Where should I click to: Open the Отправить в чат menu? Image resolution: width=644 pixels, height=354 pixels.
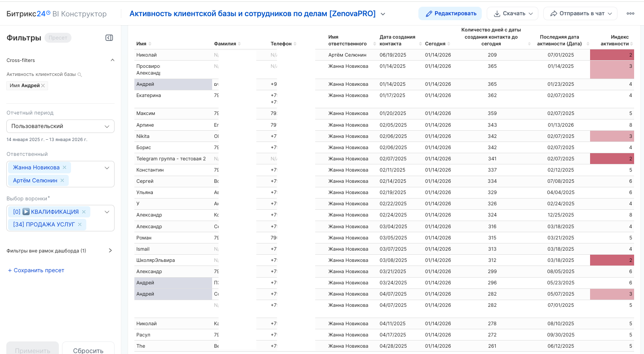click(x=580, y=13)
